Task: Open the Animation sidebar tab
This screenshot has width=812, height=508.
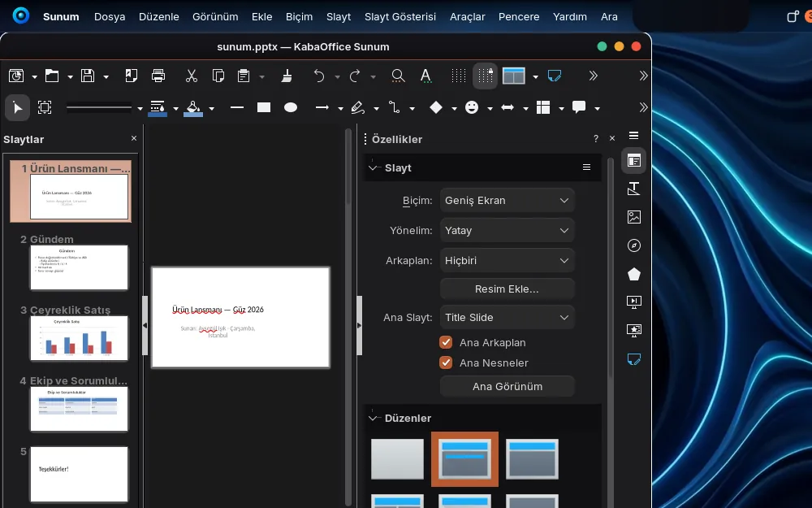Action: coord(634,330)
